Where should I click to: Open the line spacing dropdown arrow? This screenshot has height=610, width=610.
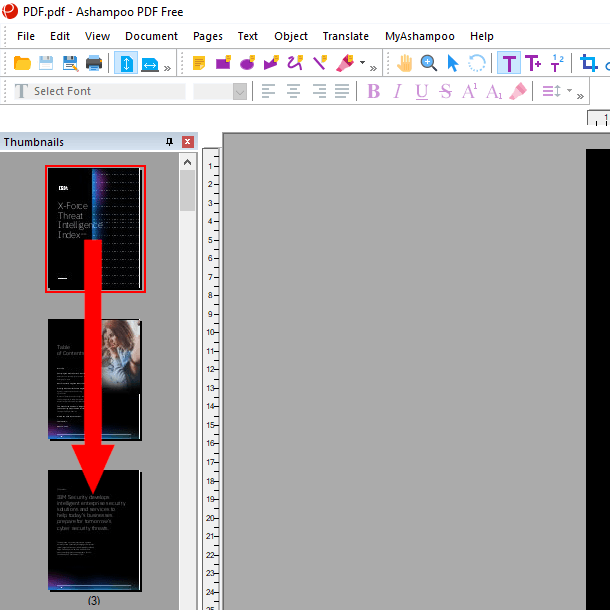coord(569,90)
